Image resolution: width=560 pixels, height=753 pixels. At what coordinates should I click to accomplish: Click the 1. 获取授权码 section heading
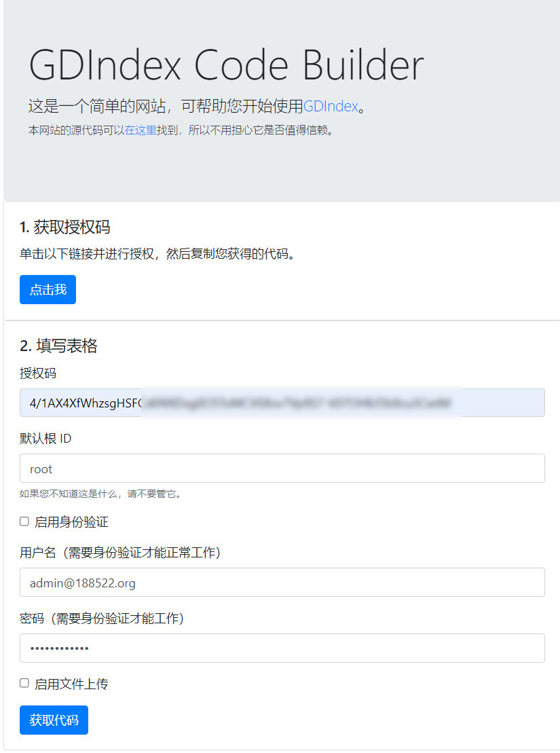[65, 227]
